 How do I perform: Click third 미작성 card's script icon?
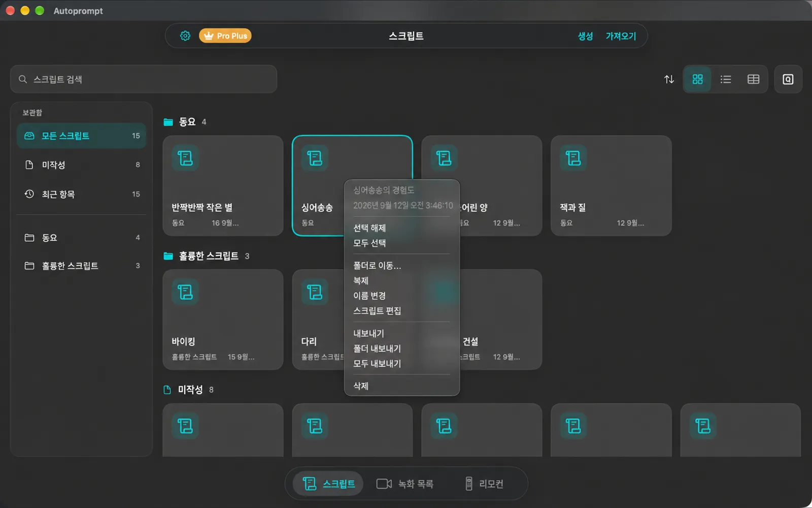[444, 426]
